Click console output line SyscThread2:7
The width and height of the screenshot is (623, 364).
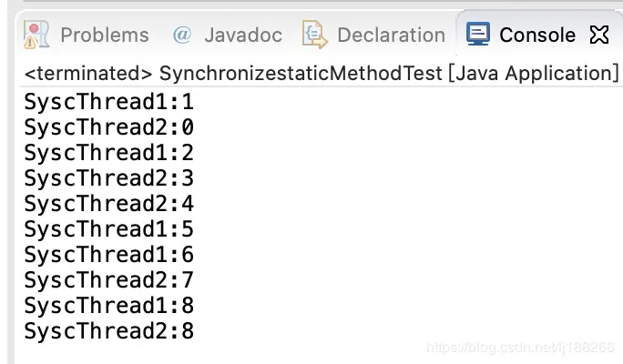pyautogui.click(x=109, y=280)
